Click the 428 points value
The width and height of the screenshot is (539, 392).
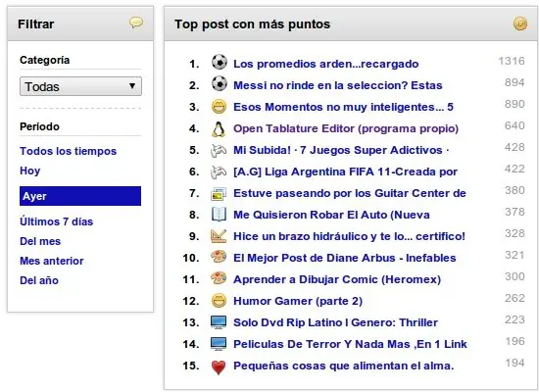(514, 147)
